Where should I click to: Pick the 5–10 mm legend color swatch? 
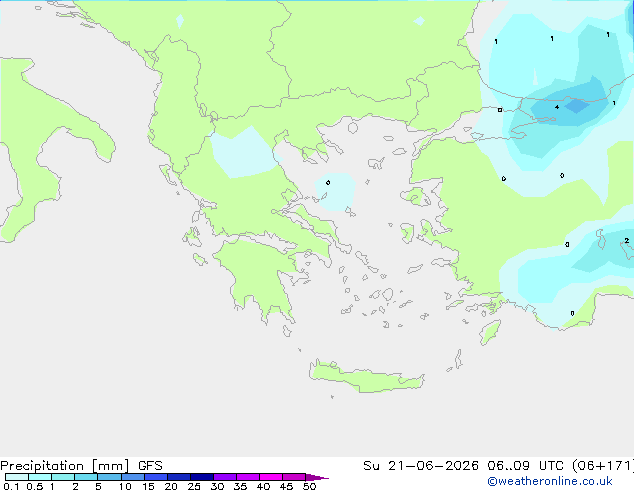(110, 477)
